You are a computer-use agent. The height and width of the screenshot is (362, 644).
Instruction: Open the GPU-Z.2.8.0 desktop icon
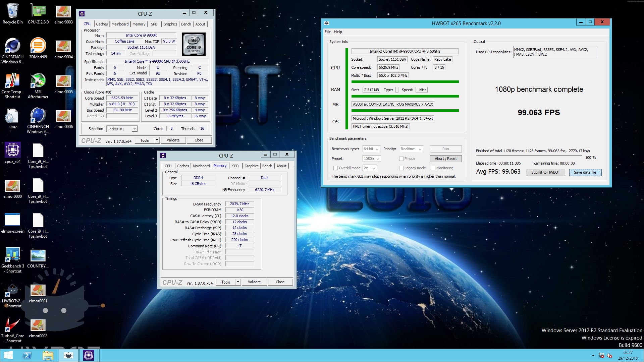[38, 13]
